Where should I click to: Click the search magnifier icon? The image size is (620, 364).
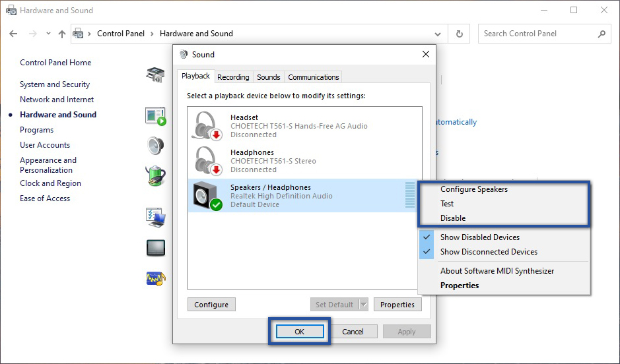click(602, 34)
